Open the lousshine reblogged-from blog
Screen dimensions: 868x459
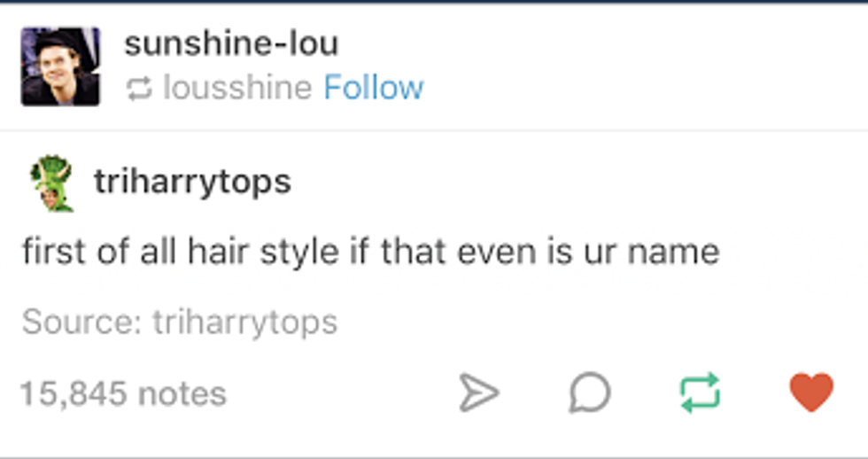pyautogui.click(x=237, y=88)
